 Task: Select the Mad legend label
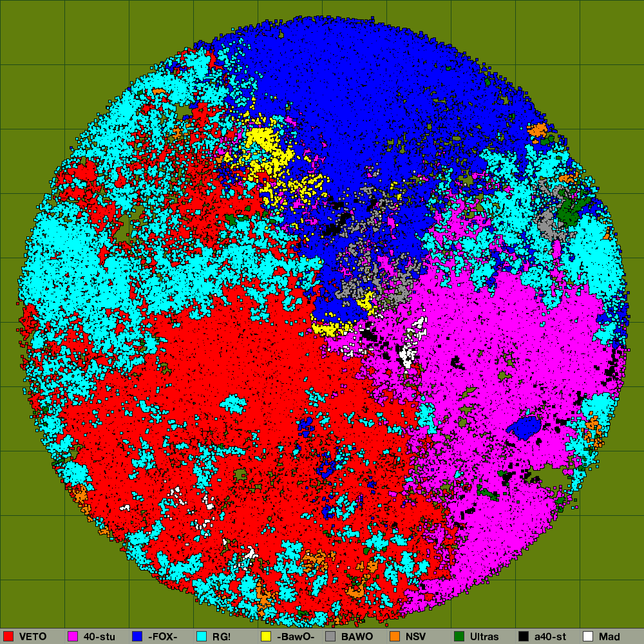(x=609, y=637)
